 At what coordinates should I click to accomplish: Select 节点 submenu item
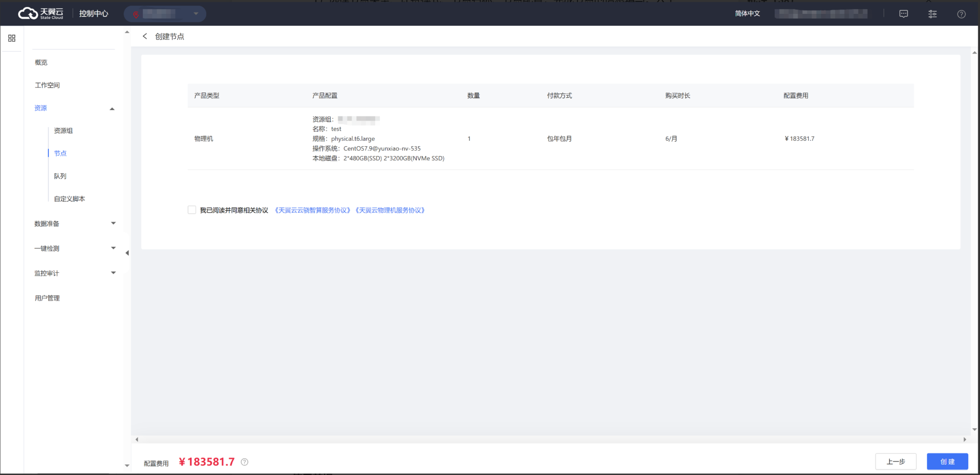60,154
